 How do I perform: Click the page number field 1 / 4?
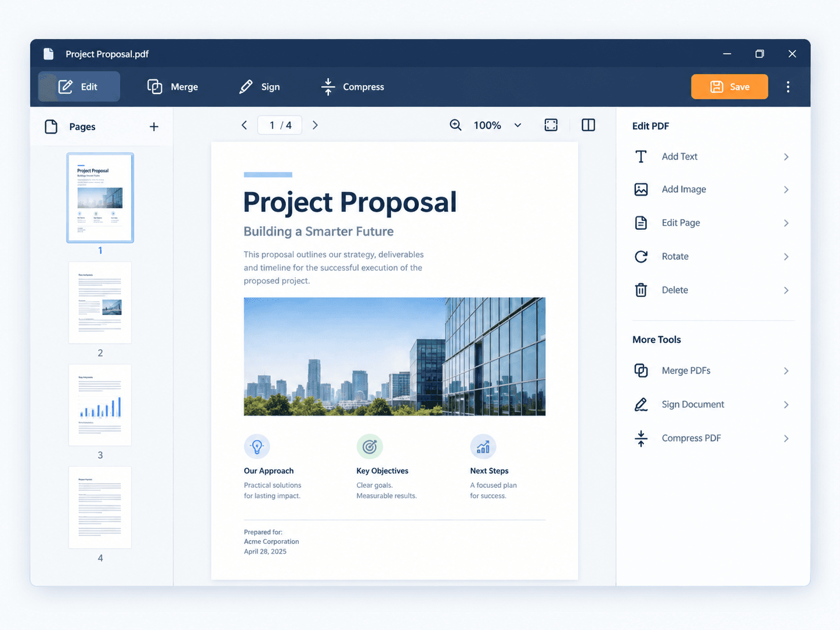[x=280, y=125]
